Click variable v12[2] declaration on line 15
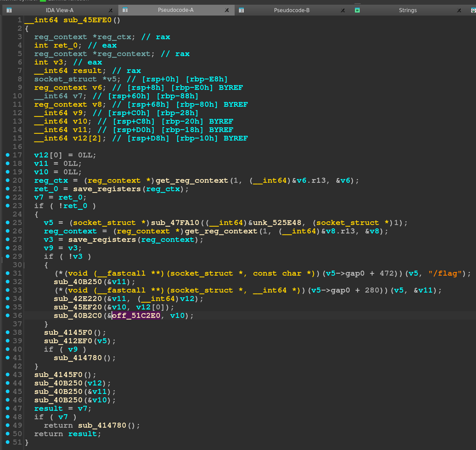This screenshot has width=476, height=450. click(87, 138)
